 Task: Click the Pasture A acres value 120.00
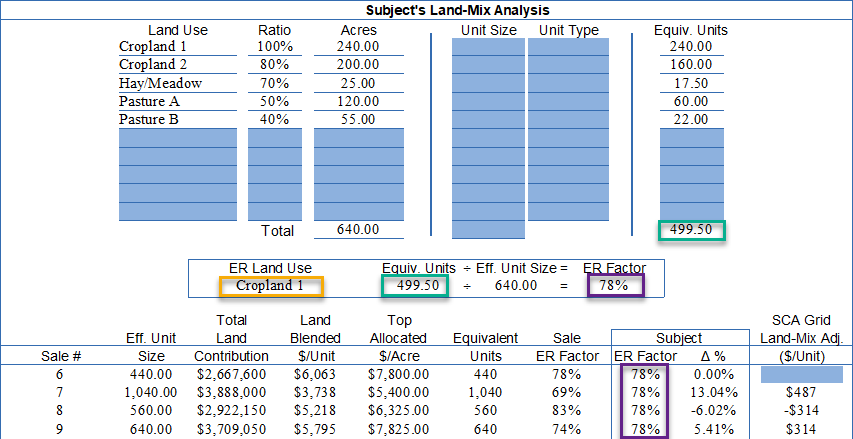(359, 101)
